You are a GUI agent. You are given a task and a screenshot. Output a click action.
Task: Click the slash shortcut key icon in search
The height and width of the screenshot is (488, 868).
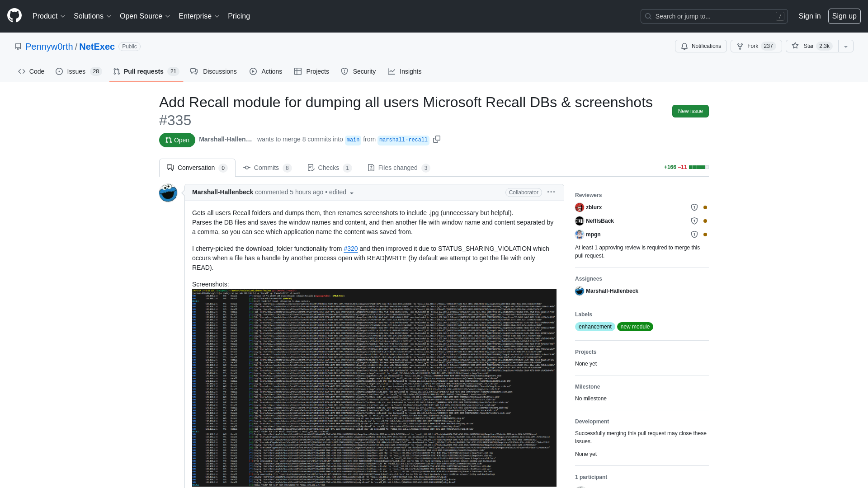tap(780, 16)
